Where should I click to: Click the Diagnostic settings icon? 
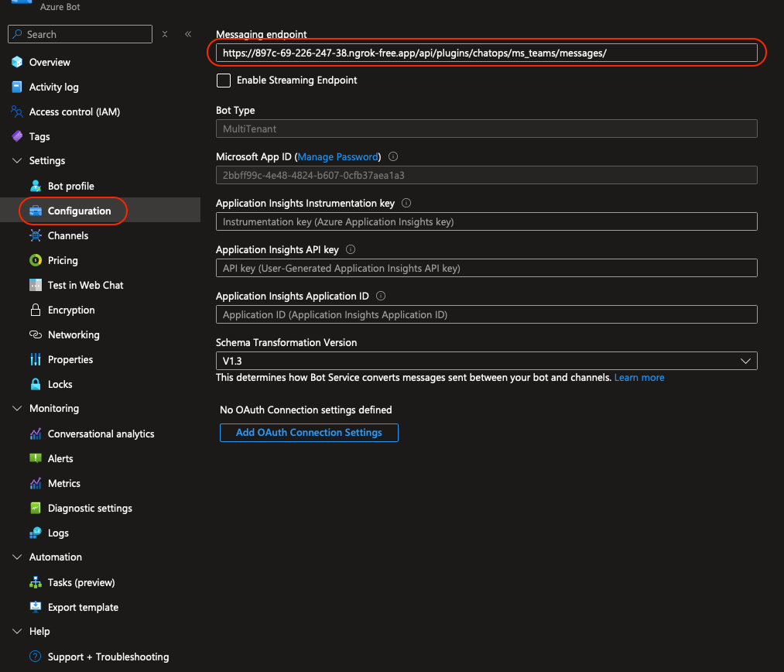click(36, 508)
